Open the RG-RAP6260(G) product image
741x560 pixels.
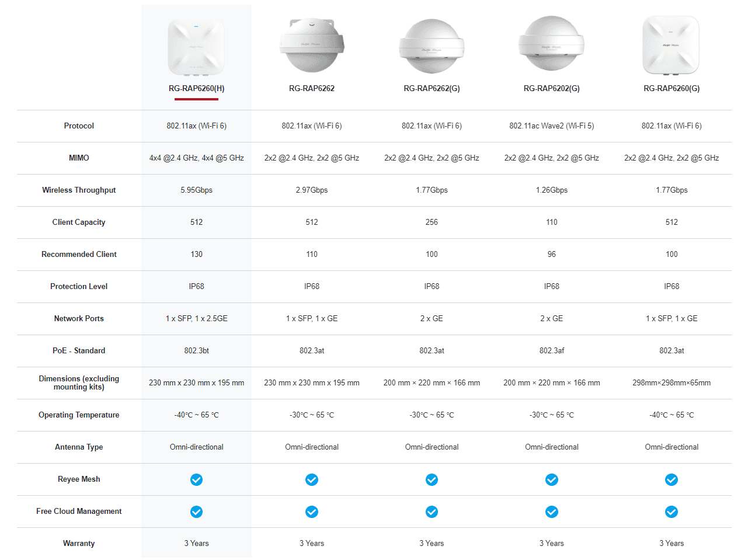tap(671, 45)
